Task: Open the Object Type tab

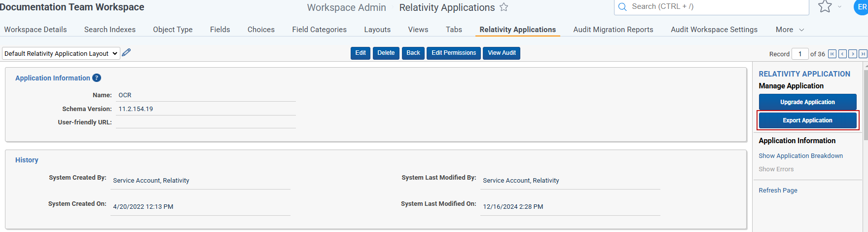Action: [173, 30]
